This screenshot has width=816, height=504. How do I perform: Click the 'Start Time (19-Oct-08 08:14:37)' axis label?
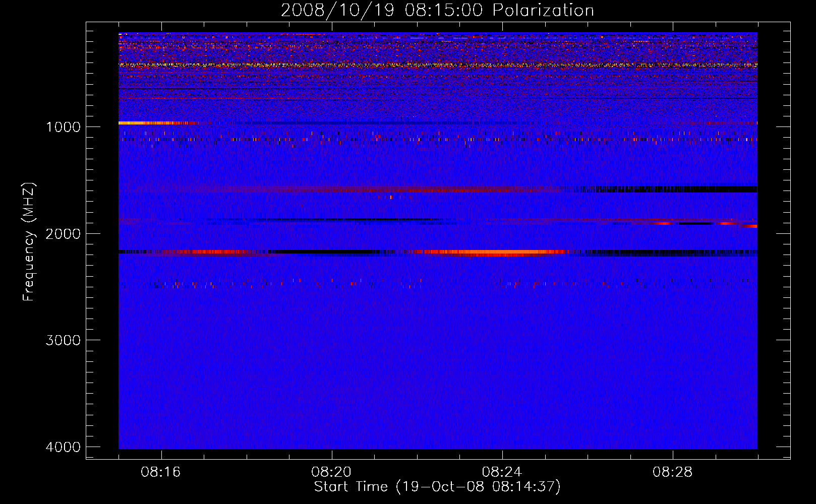click(437, 487)
